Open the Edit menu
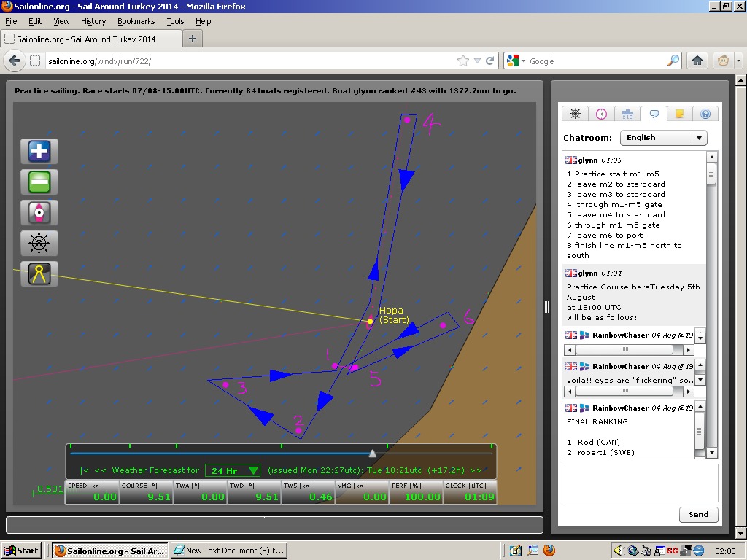747x560 pixels. [x=35, y=21]
